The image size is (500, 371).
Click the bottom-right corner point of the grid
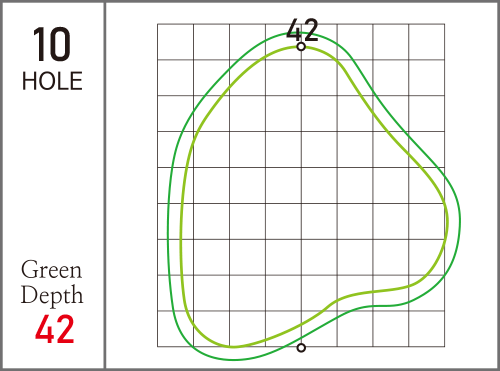coord(445,347)
